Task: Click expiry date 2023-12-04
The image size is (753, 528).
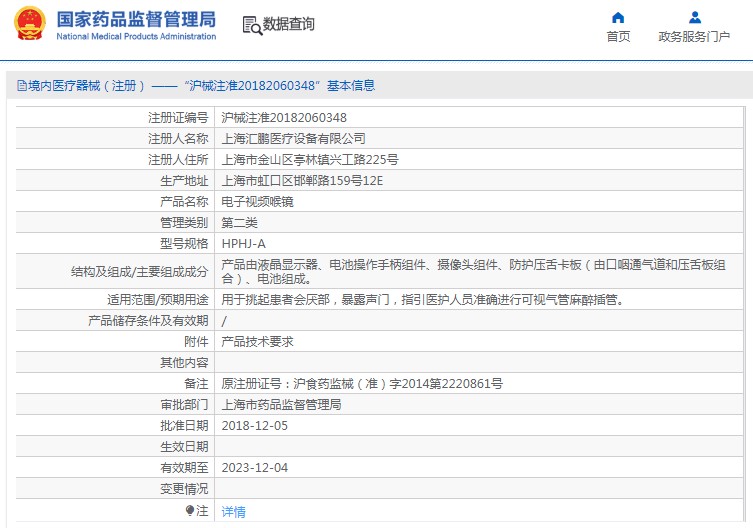Action: click(254, 467)
